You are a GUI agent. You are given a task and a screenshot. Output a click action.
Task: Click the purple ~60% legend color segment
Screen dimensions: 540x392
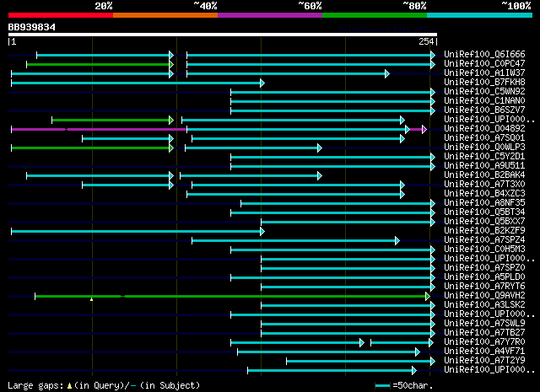pyautogui.click(x=270, y=15)
